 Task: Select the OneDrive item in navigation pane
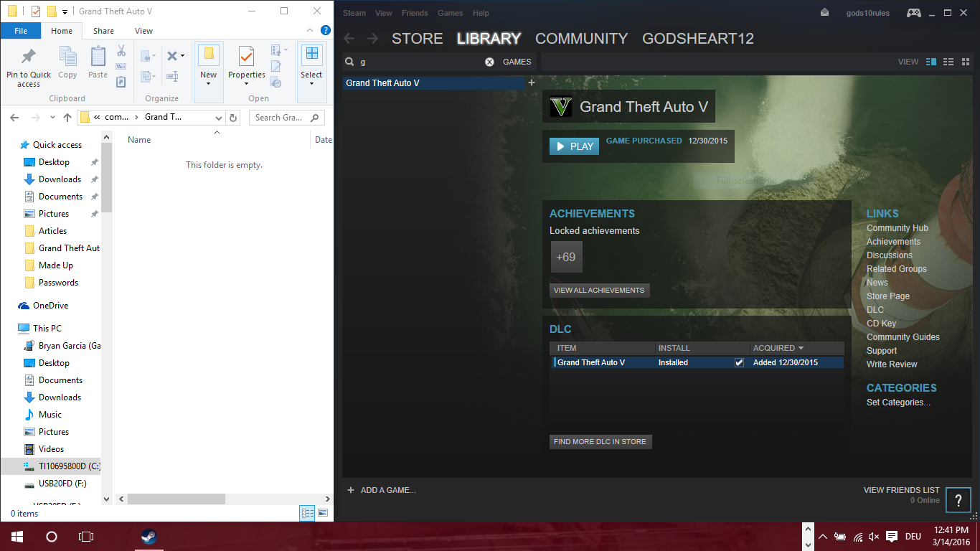50,306
